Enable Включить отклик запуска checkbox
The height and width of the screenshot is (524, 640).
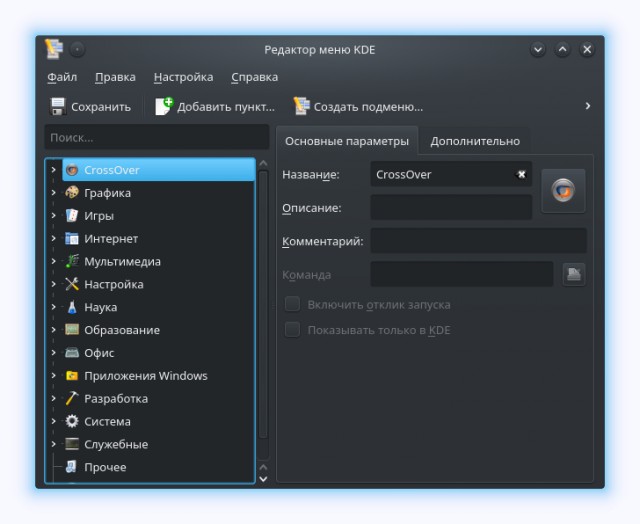click(292, 304)
